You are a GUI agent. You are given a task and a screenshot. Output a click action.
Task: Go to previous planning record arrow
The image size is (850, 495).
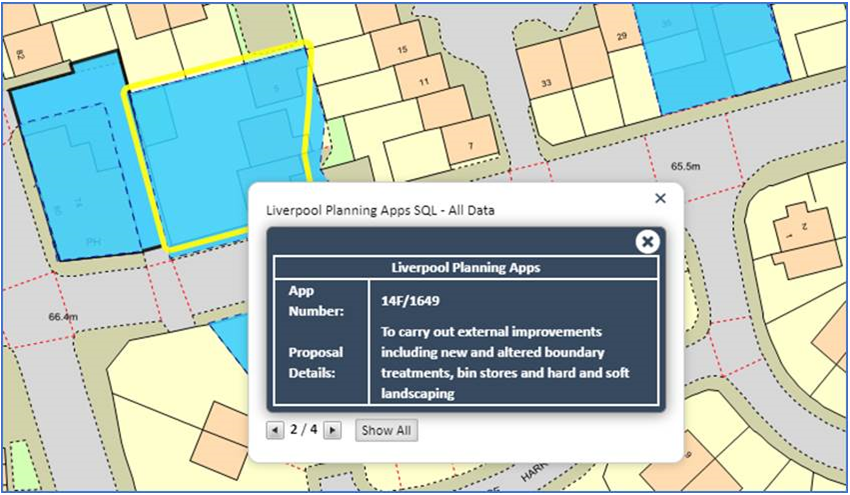pos(275,430)
